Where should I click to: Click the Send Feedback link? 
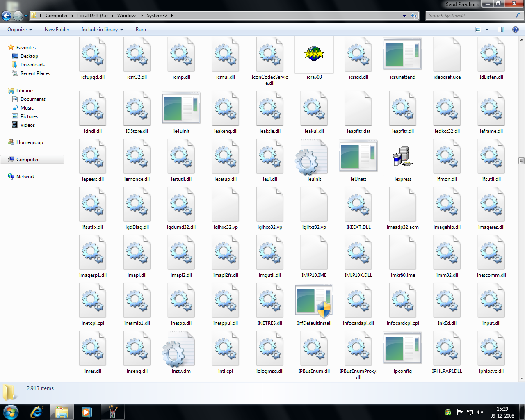(462, 4)
